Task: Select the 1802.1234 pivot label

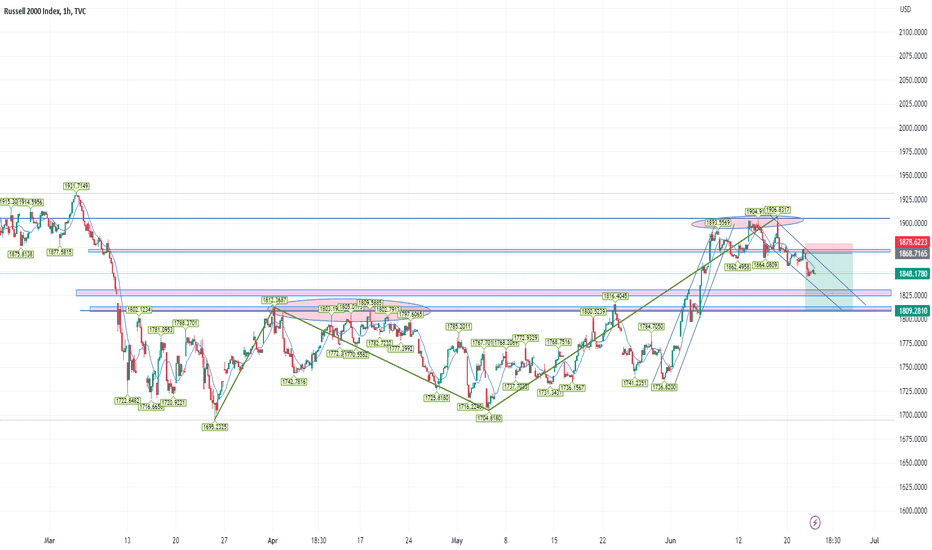Action: [138, 310]
